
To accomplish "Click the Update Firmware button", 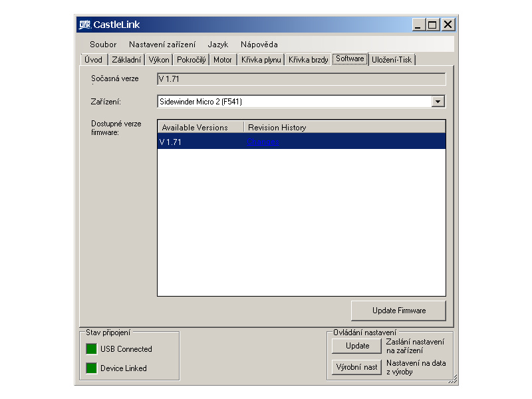I will click(x=398, y=311).
